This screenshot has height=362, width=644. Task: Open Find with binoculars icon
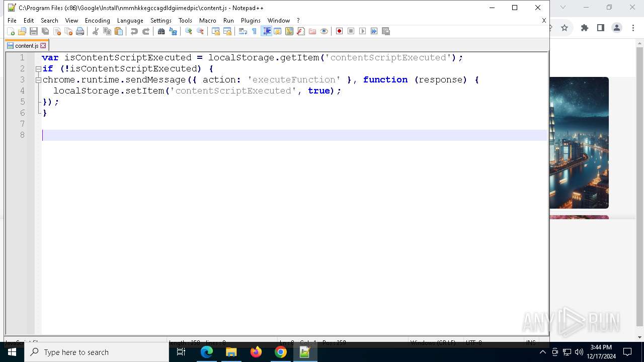click(161, 31)
